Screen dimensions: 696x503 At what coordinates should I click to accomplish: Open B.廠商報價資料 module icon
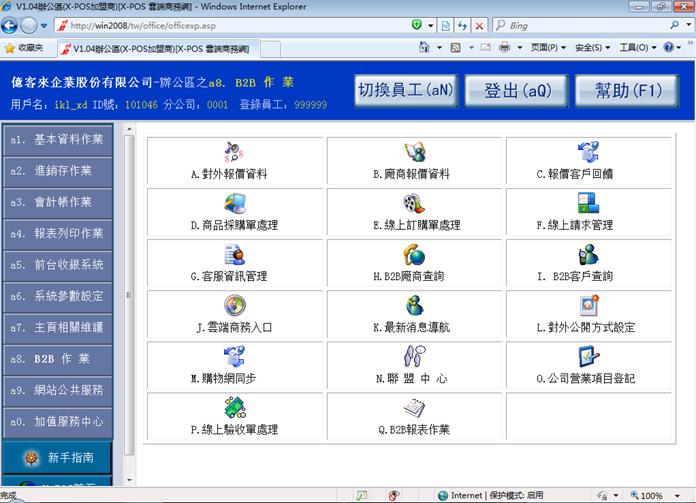click(x=415, y=152)
